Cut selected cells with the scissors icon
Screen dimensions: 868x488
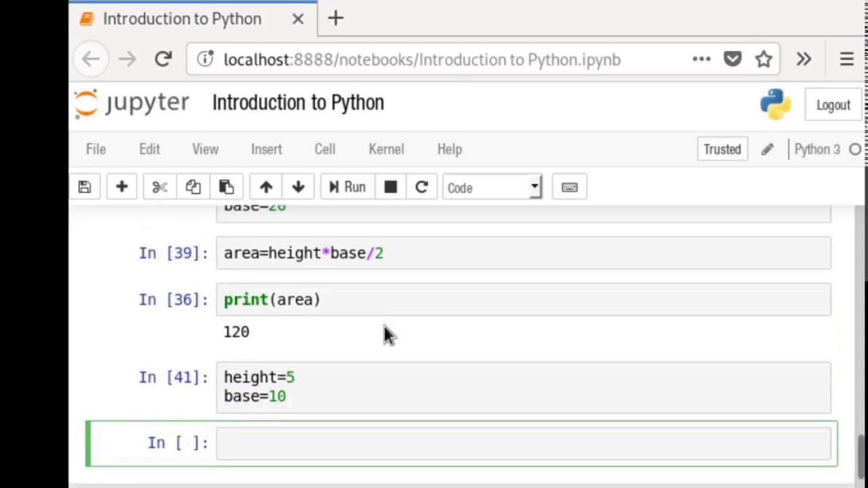point(160,188)
